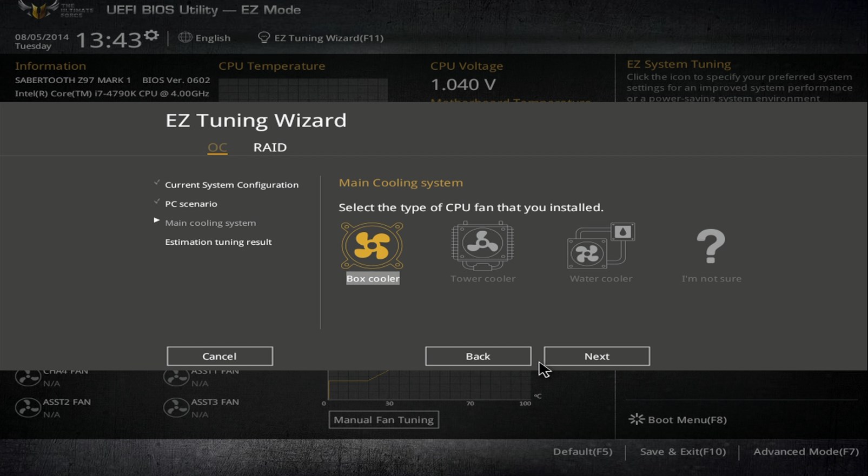Switch to the RAID tab

click(270, 147)
